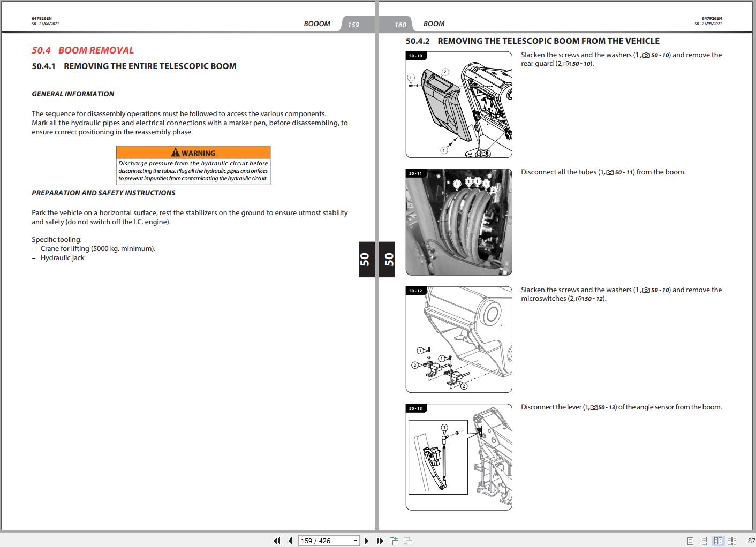Click the 50-11 hydraulic tubes photo
The width and height of the screenshot is (756, 547).
459,222
